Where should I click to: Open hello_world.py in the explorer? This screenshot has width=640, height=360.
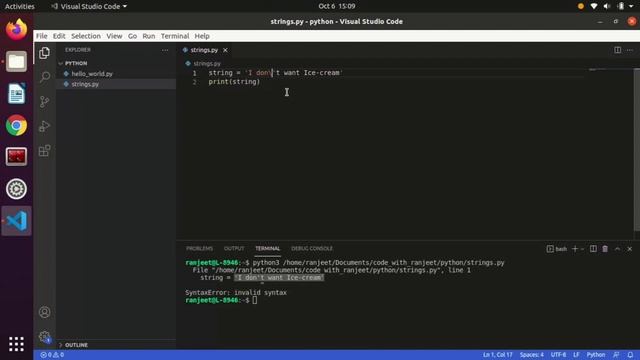point(92,74)
